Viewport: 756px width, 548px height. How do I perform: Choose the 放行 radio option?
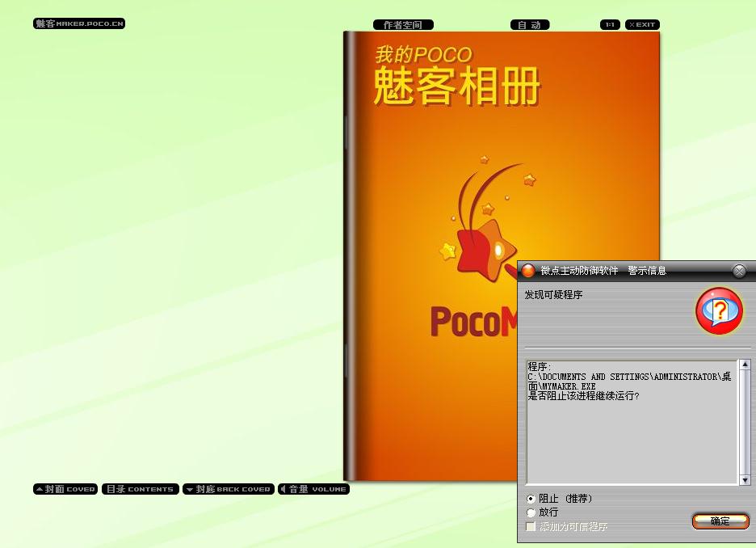[x=531, y=512]
